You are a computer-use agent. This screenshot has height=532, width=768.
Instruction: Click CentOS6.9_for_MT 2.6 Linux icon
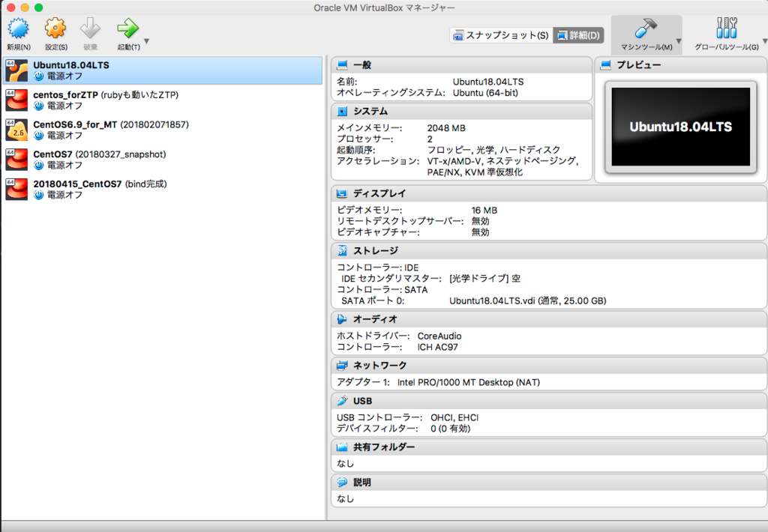point(16,130)
